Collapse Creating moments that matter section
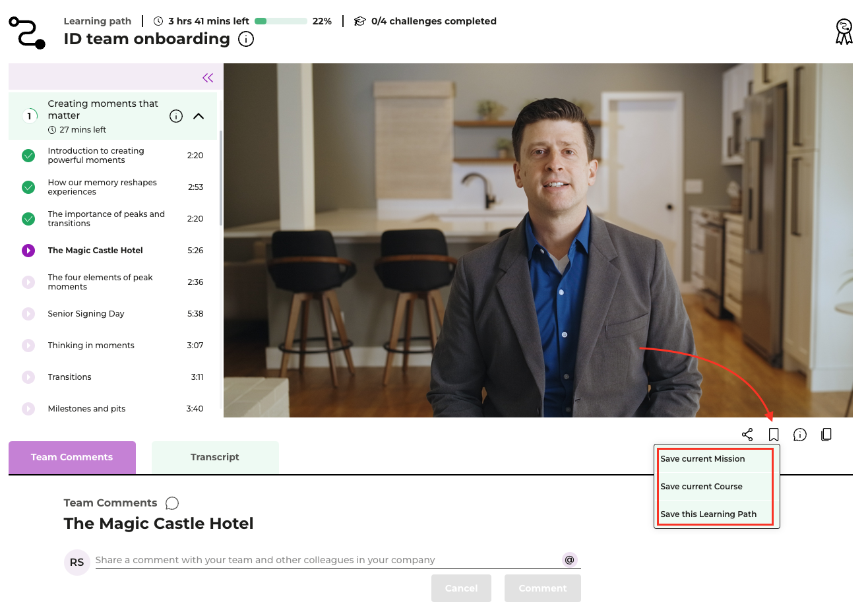The width and height of the screenshot is (868, 612). (199, 116)
